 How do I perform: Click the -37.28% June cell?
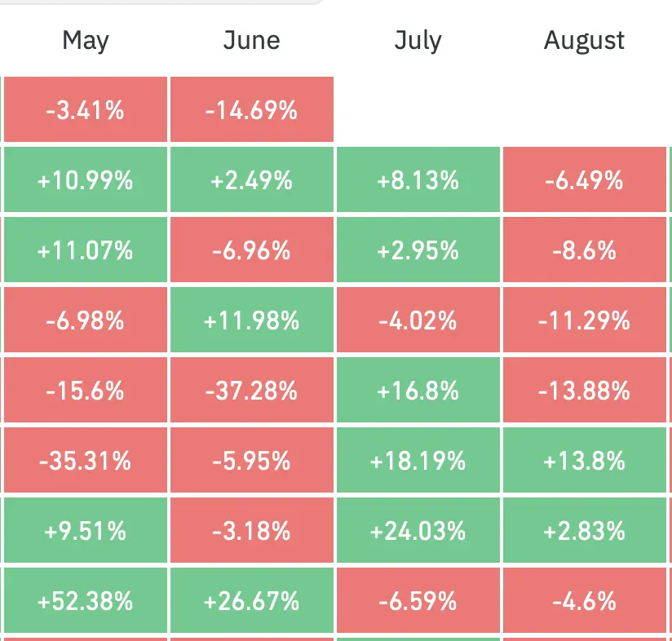pos(252,390)
